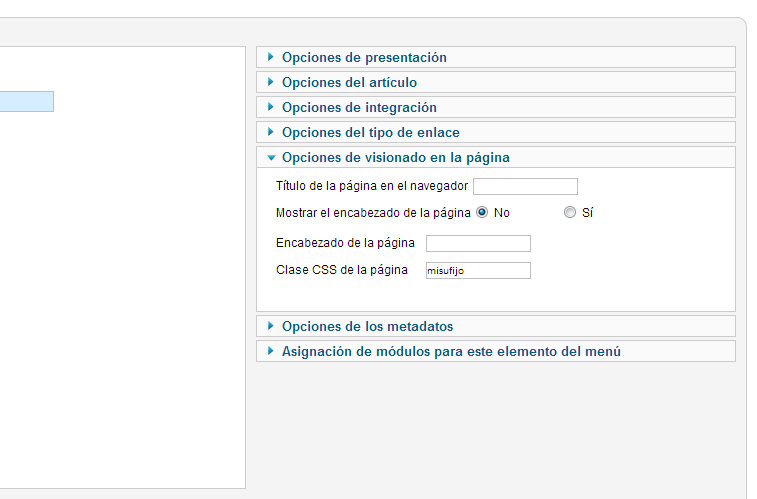Click the arrow icon beside Opciones de presentación
The height and width of the screenshot is (499, 757).
click(270, 57)
